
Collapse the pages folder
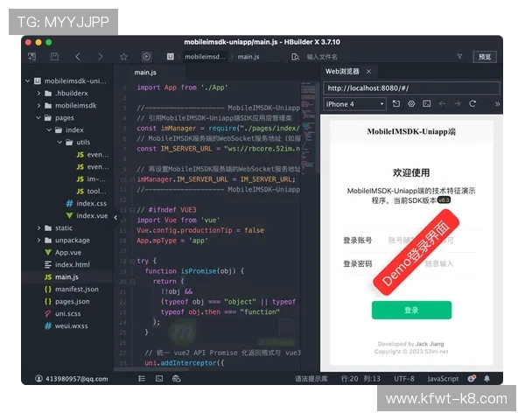(38, 117)
